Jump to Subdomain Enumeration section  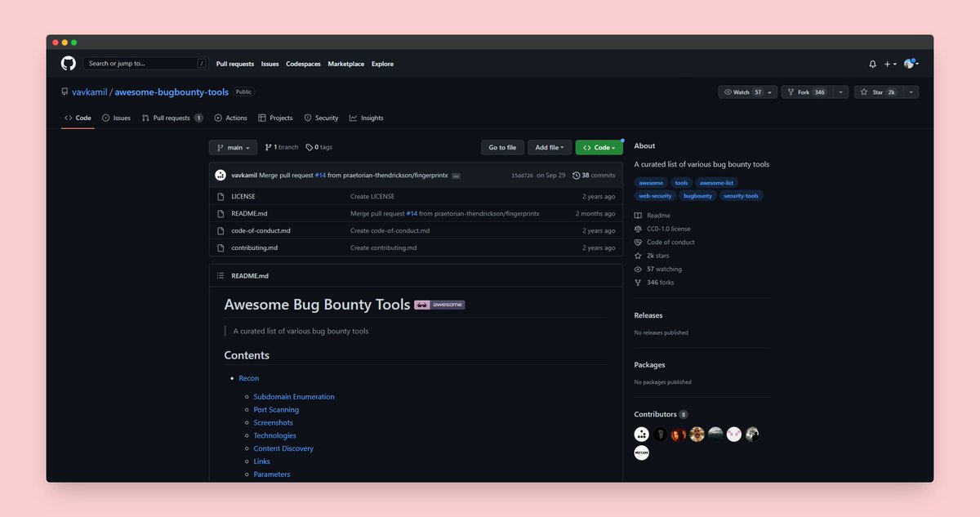point(294,397)
